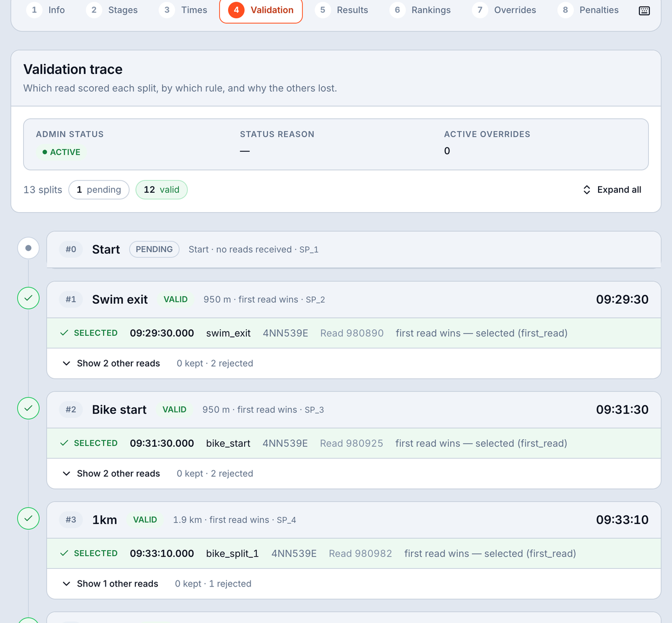This screenshot has width=672, height=623.
Task: Click the #1 split number badge
Action: click(x=71, y=299)
